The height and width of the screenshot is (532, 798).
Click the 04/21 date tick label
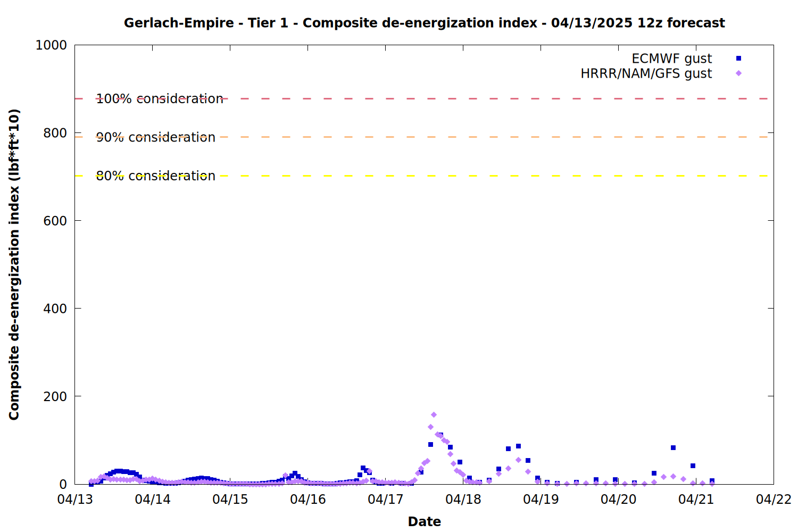pyautogui.click(x=696, y=500)
